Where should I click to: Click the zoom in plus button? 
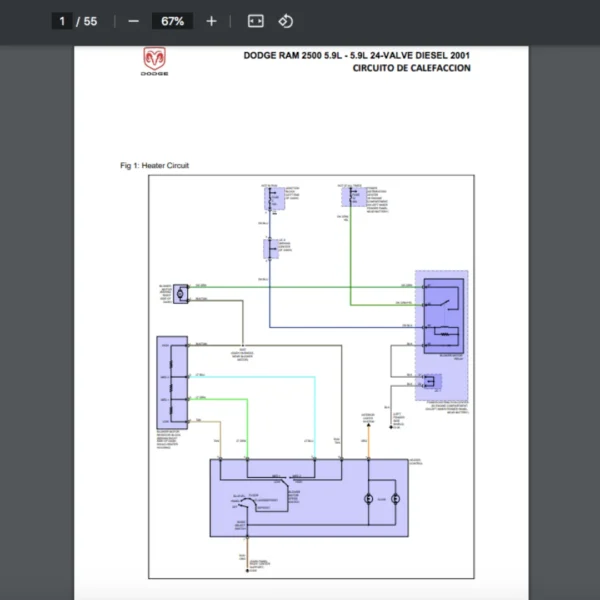[211, 21]
